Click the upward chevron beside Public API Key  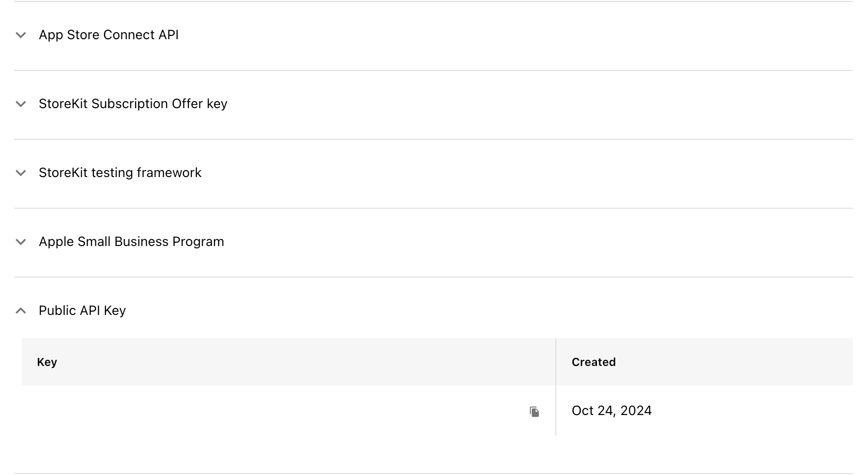21,311
